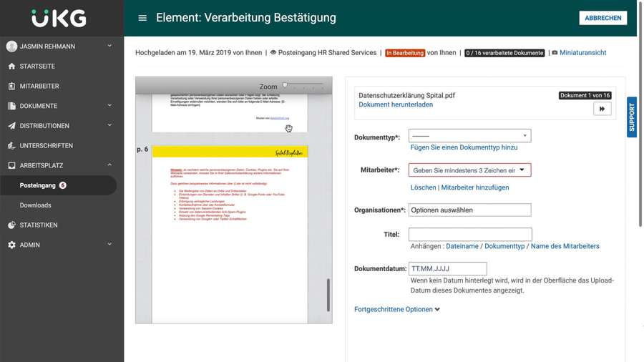The height and width of the screenshot is (362, 644).
Task: Click the Zoom slider handle
Action: click(285, 85)
